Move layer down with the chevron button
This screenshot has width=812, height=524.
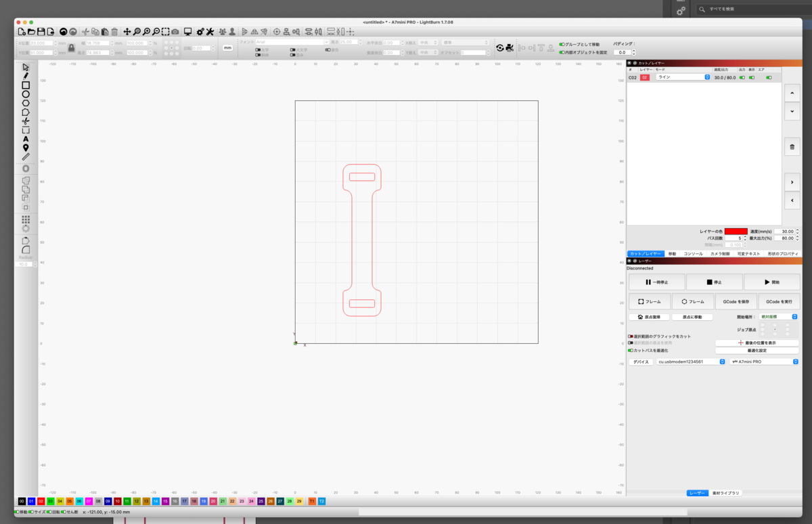coord(792,110)
